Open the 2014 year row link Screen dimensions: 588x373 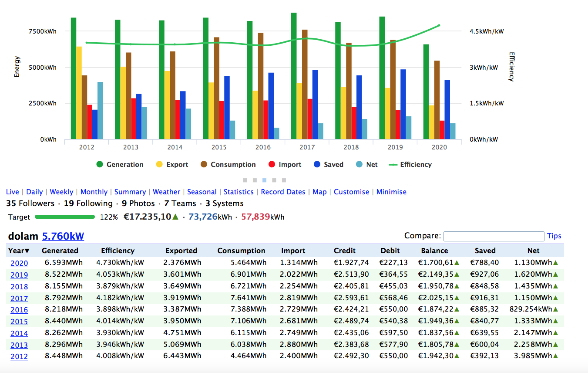(19, 333)
